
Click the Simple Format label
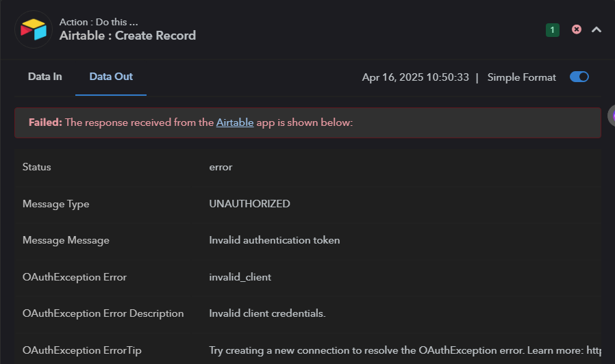click(x=521, y=77)
